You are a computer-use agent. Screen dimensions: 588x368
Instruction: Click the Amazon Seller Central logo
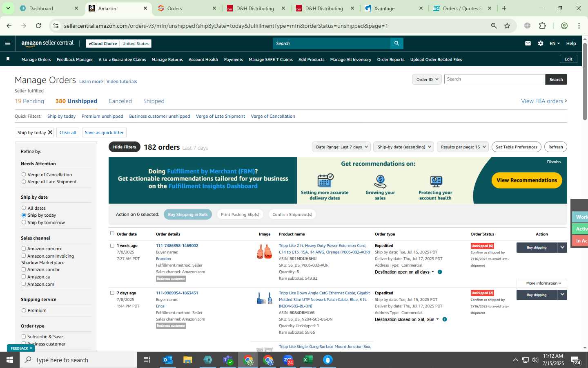(x=47, y=43)
